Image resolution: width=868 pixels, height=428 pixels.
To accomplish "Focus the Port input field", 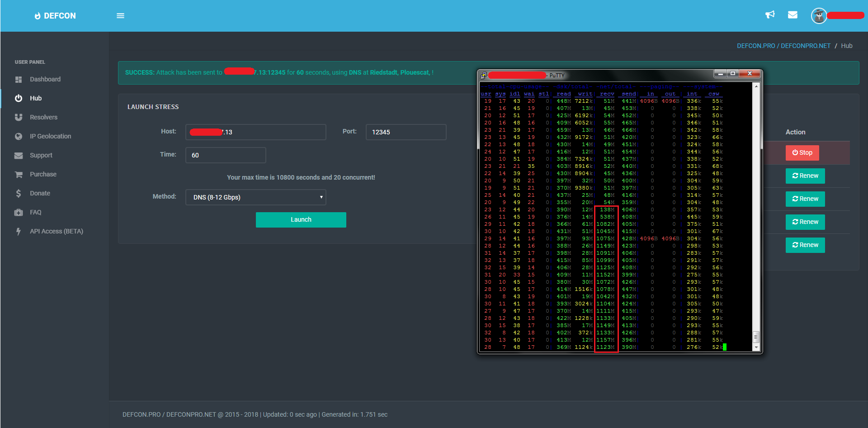I will pos(406,132).
